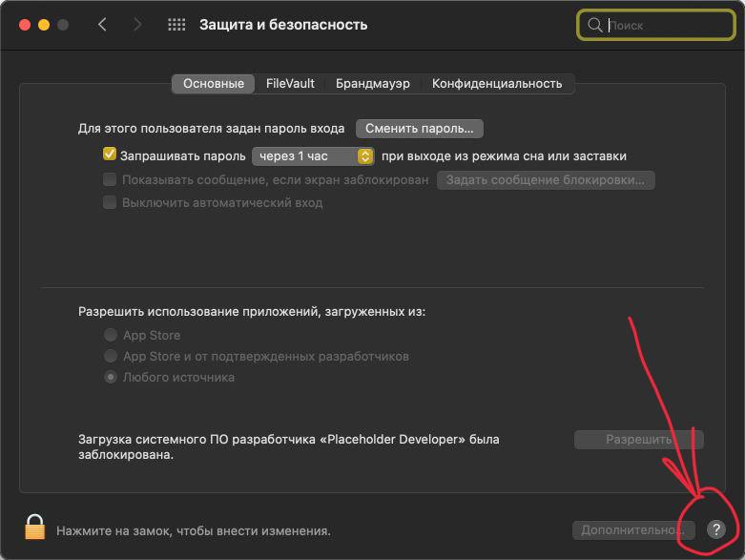The image size is (745, 560).
Task: Click 'Нажмите на замок, чтобы внести изменения' text
Action: tap(194, 530)
